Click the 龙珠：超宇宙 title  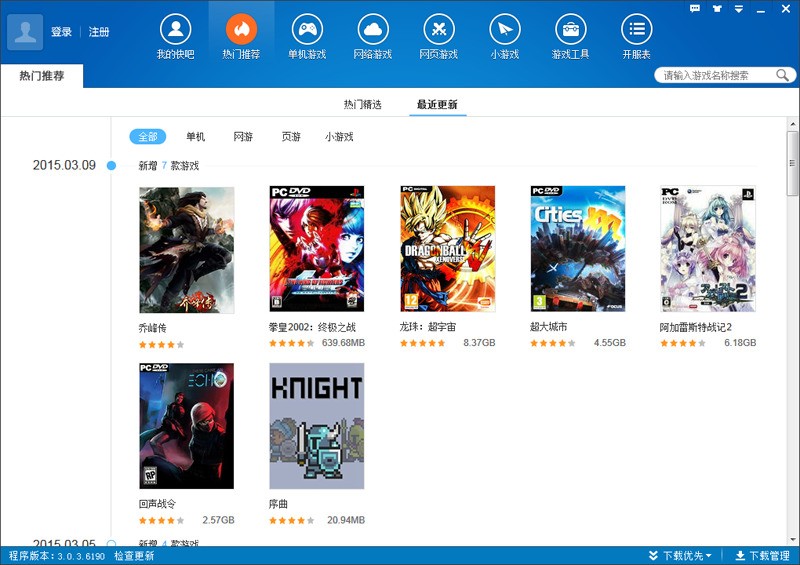click(x=428, y=327)
